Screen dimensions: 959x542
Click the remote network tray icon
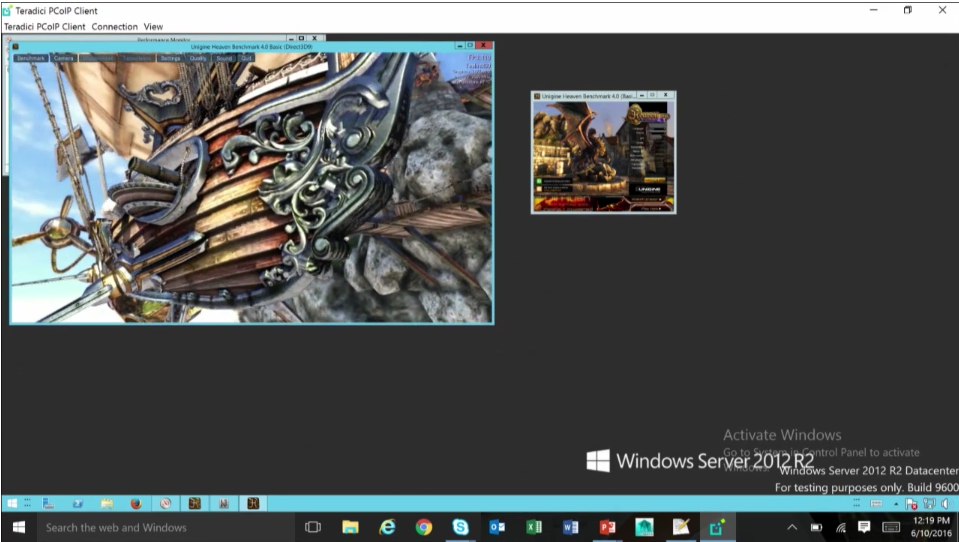click(930, 503)
